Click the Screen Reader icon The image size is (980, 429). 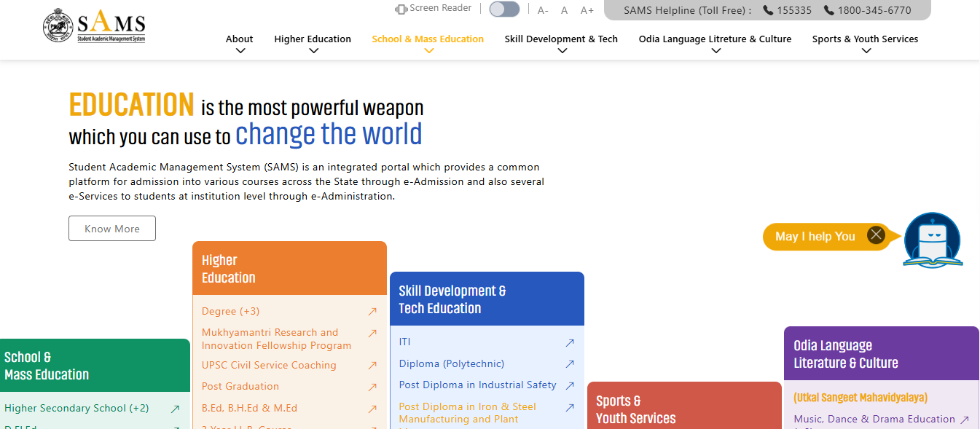pyautogui.click(x=401, y=9)
